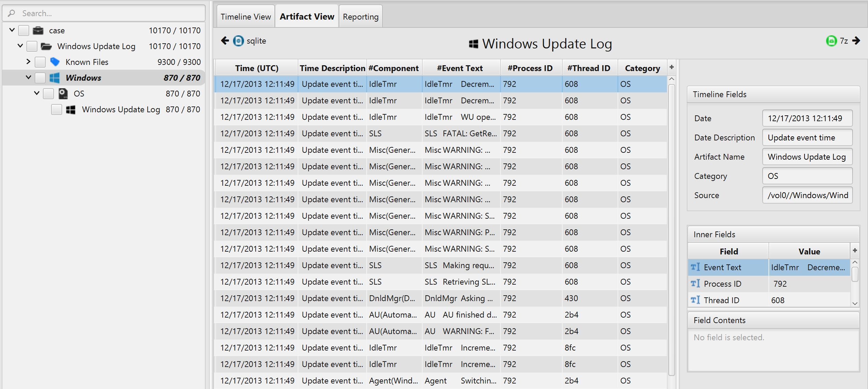This screenshot has height=389, width=868.
Task: Click the main table vertical scrollbar thumb
Action: (x=672, y=230)
